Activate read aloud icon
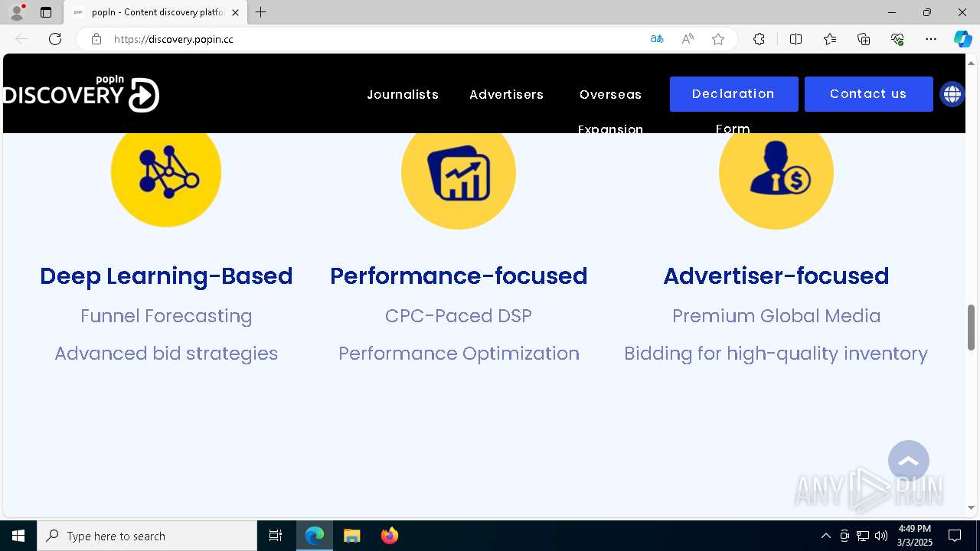The height and width of the screenshot is (551, 980). (x=688, y=39)
